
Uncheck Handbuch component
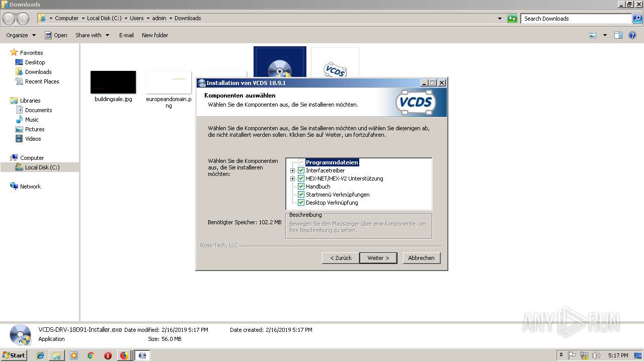[301, 187]
